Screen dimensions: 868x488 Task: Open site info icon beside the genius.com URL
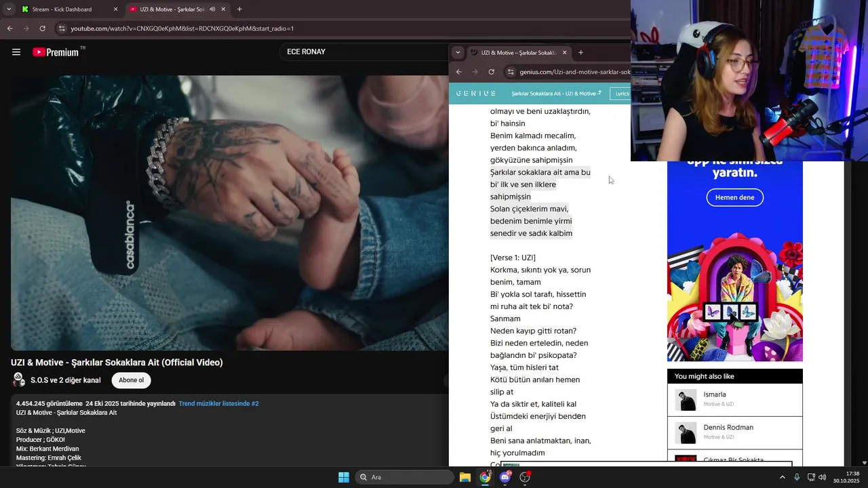click(x=511, y=72)
